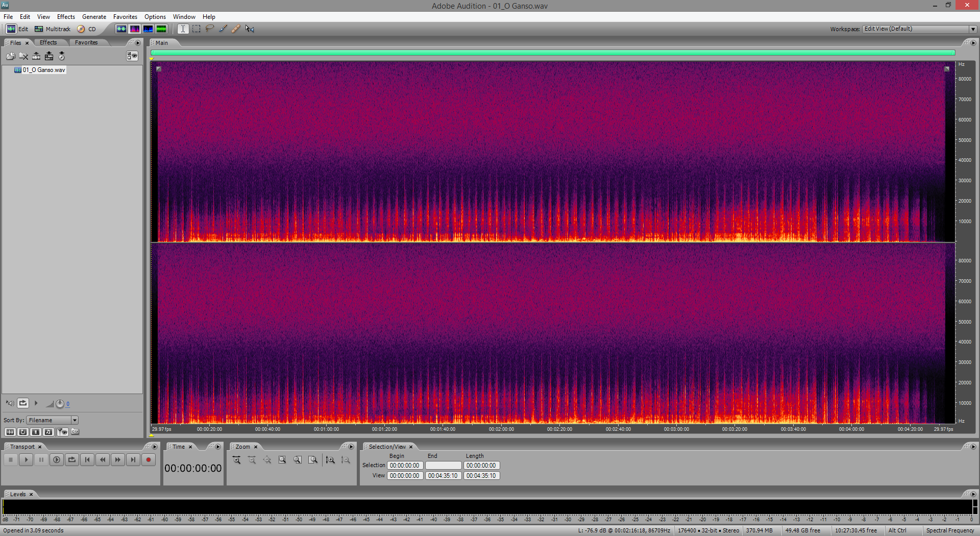Switch to Multitrack view
The height and width of the screenshot is (536, 980).
(x=53, y=29)
